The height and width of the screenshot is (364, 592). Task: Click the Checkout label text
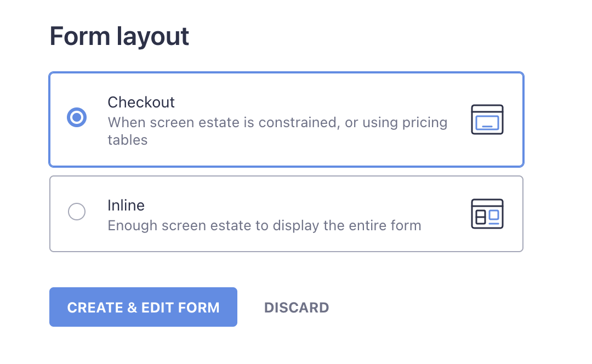point(141,103)
